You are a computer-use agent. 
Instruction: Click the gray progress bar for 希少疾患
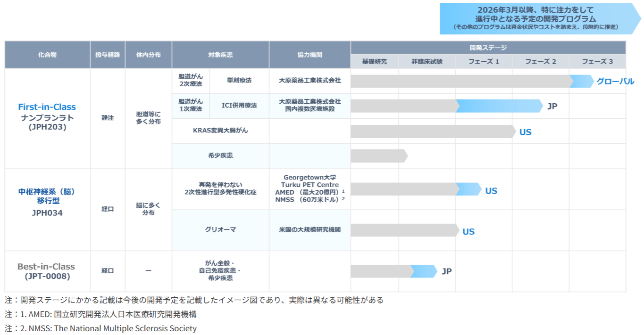click(378, 155)
